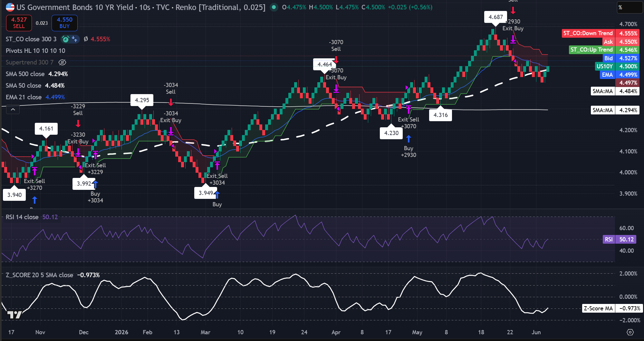The width and height of the screenshot is (644, 341).
Task: Click the blue Buy arrow at +2930
Action: pyautogui.click(x=409, y=139)
